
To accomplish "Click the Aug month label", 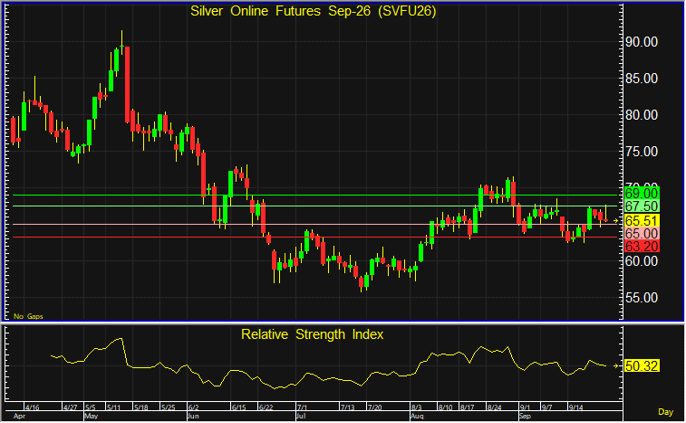I will [x=417, y=416].
